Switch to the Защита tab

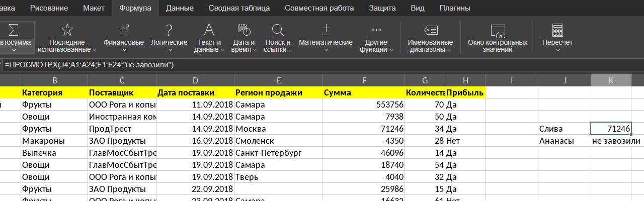point(382,8)
